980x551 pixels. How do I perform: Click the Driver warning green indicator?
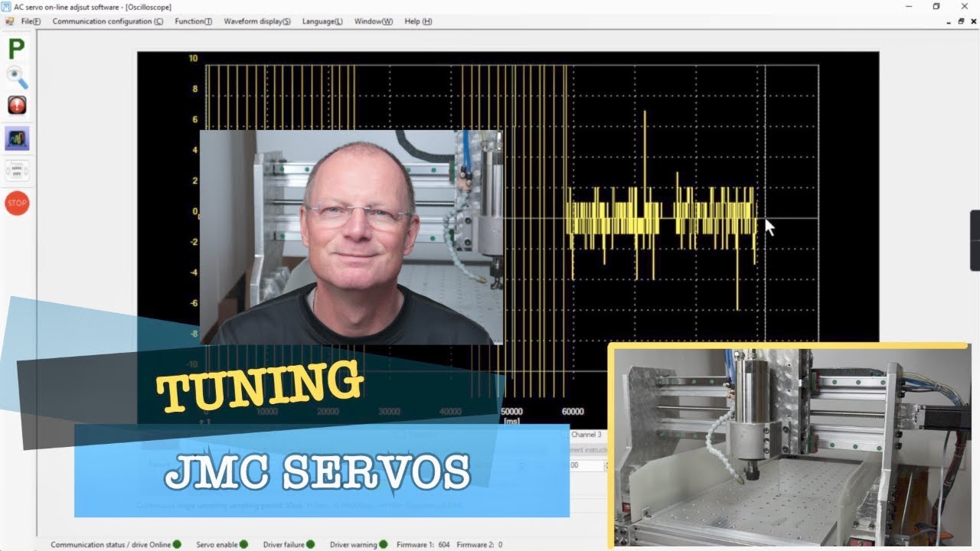pos(383,544)
